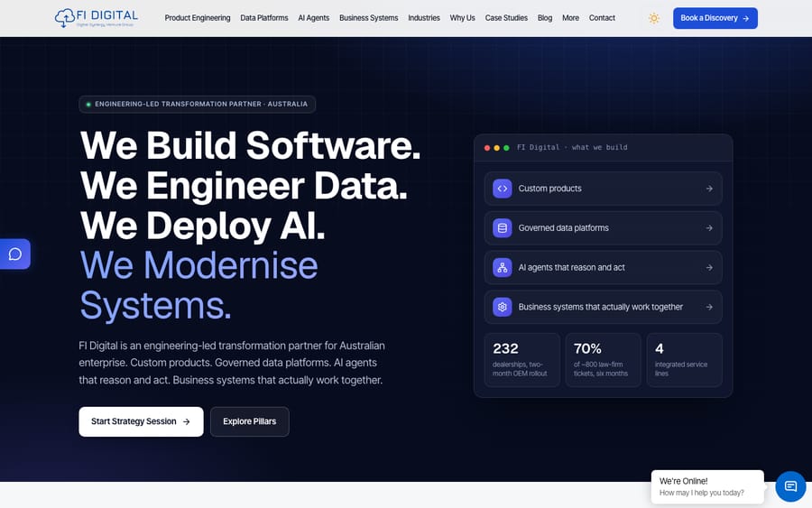812x508 pixels.
Task: Open the Industries menu
Action: tap(424, 18)
